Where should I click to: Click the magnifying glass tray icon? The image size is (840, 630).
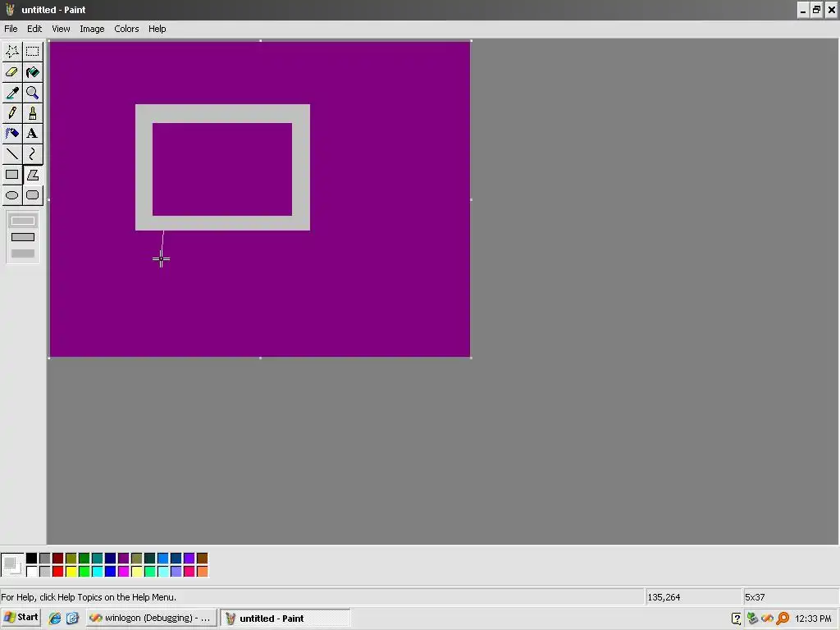click(783, 619)
